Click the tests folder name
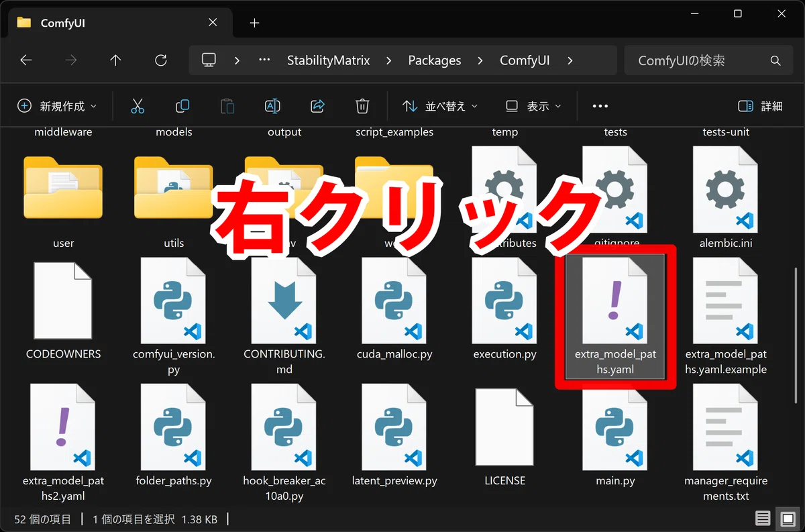 (615, 132)
